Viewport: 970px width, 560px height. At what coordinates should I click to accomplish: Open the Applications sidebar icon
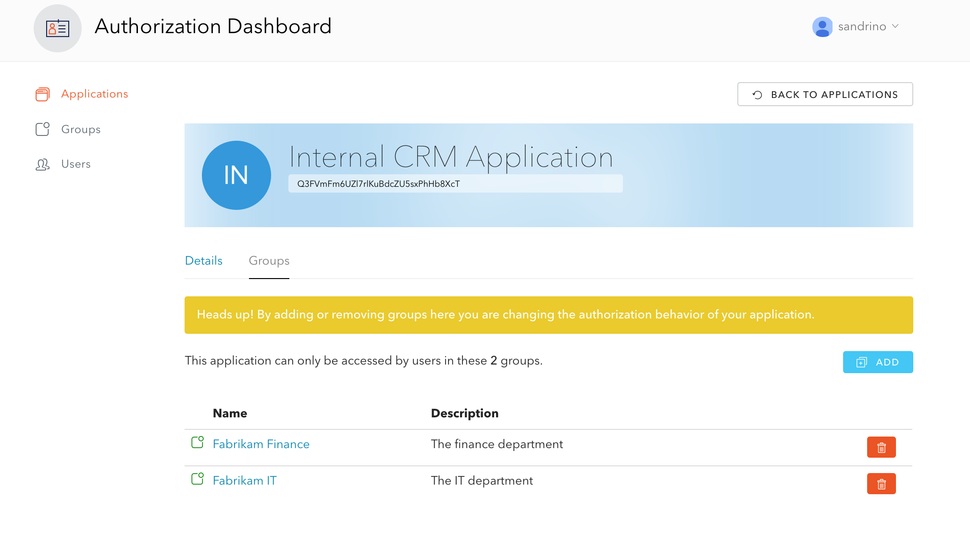tap(42, 94)
